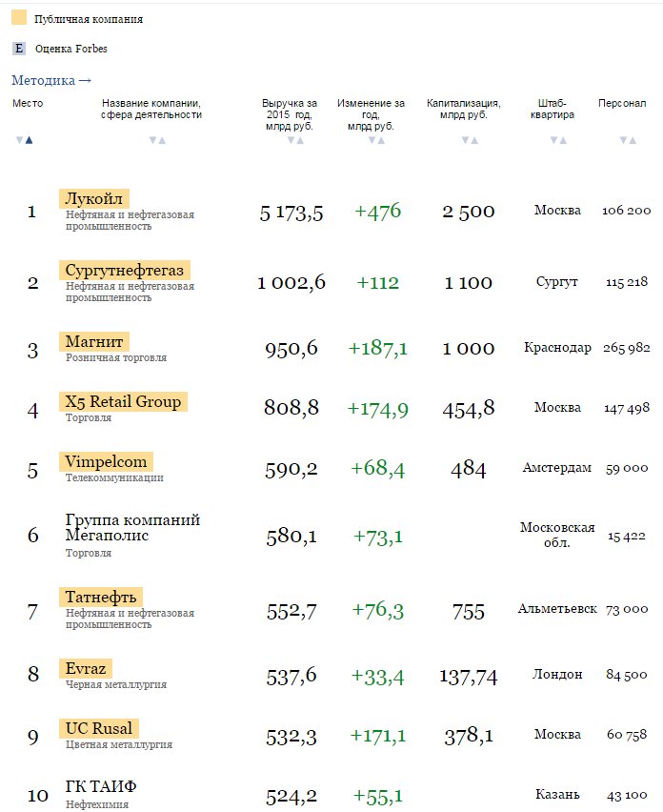Select the +171,1 change value
Screen dimensions: 663x812
[x=378, y=736]
